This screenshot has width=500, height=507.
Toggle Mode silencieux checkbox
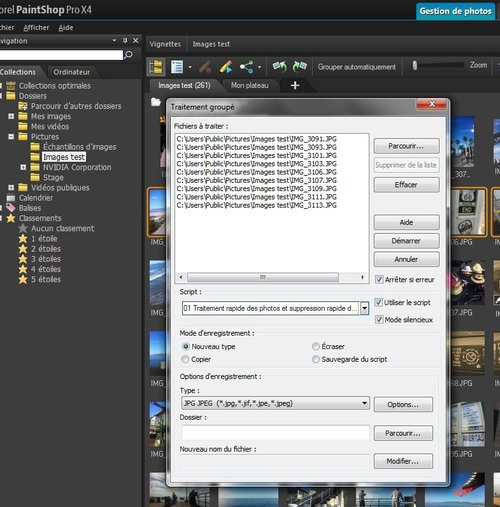click(x=379, y=320)
